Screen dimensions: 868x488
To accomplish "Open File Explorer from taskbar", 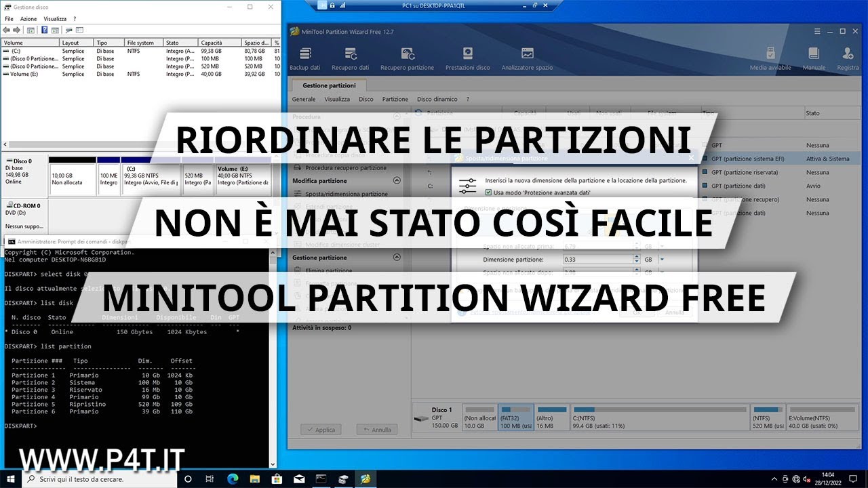I will click(x=255, y=479).
